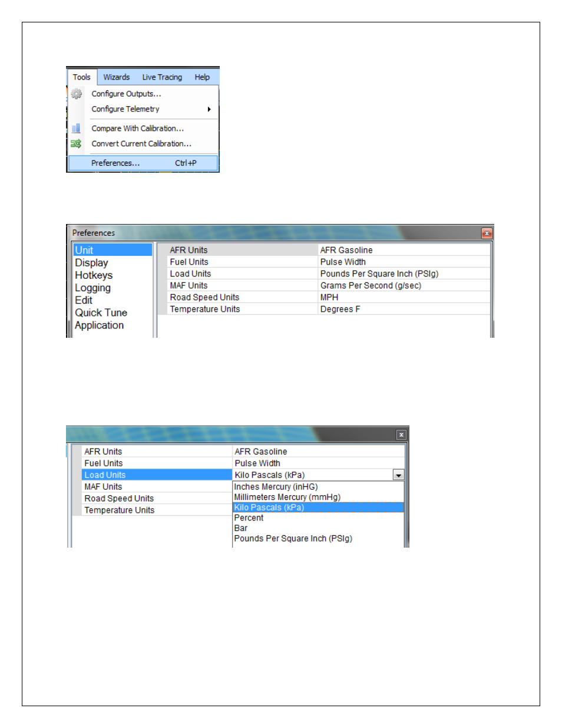Click the gear icon beside Configure Outputs
The height and width of the screenshot is (728, 562).
76,94
